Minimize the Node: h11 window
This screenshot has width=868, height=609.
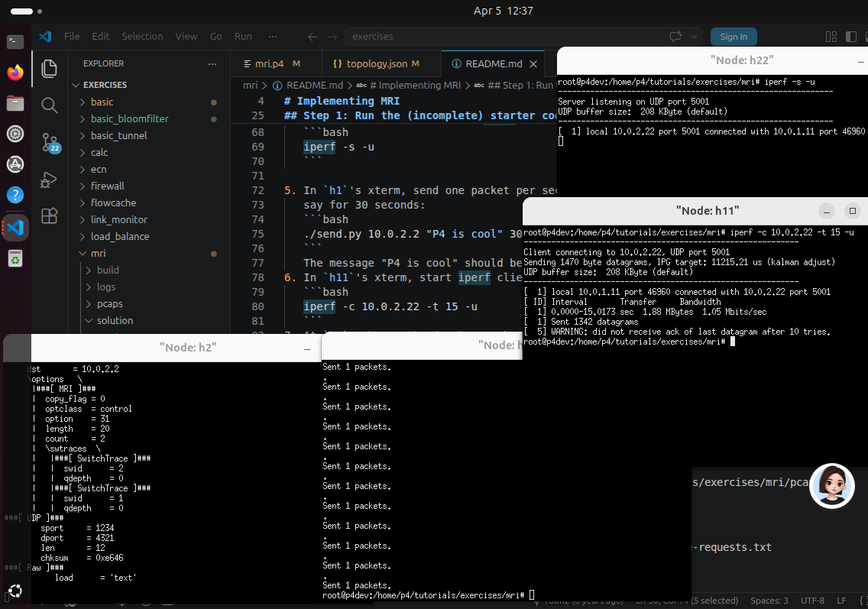(x=827, y=211)
